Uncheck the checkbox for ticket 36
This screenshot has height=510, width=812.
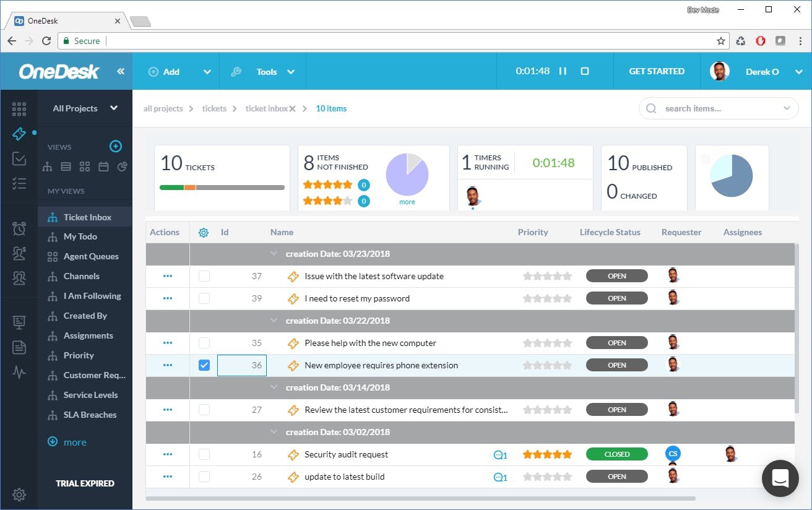[x=204, y=365]
